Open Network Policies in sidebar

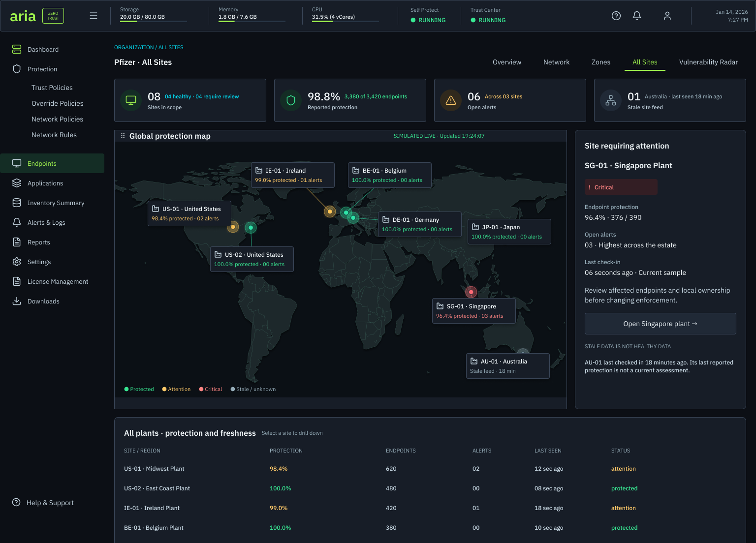[x=57, y=119]
